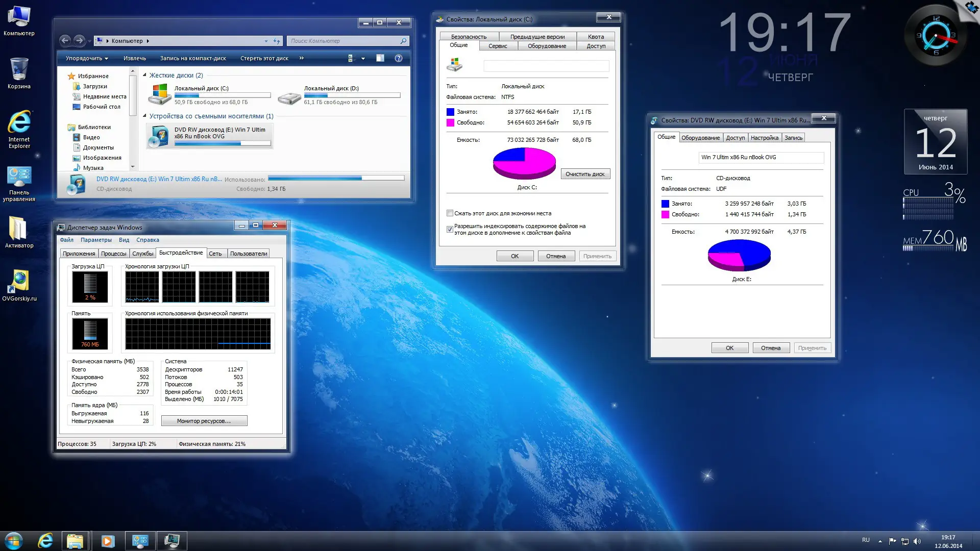The width and height of the screenshot is (980, 551).
Task: Enable "Сжать этот диск" checkbox
Action: click(x=450, y=213)
